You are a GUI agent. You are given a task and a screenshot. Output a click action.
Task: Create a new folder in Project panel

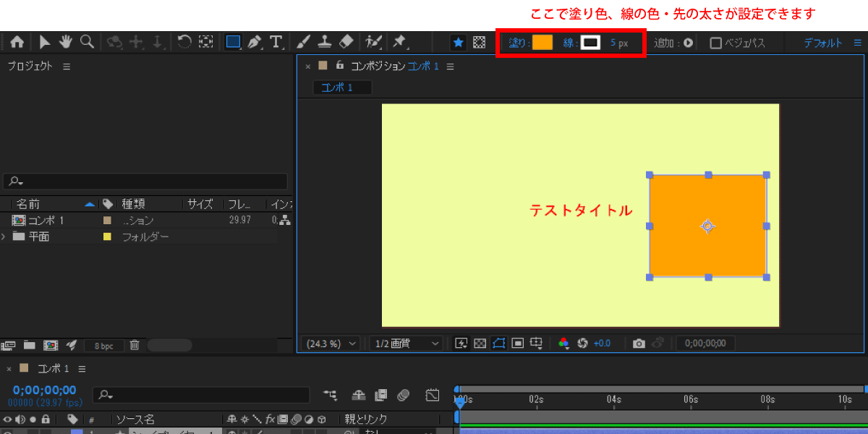[x=30, y=345]
